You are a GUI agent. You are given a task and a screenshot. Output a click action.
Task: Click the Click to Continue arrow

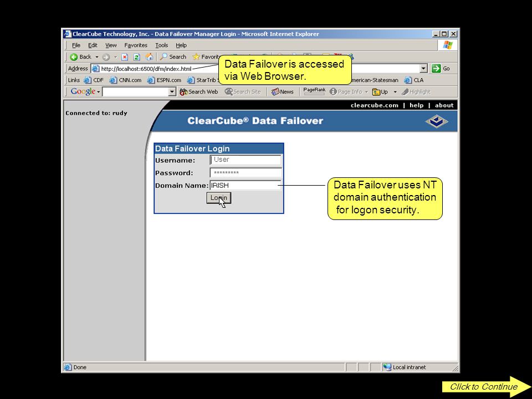pyautogui.click(x=487, y=387)
